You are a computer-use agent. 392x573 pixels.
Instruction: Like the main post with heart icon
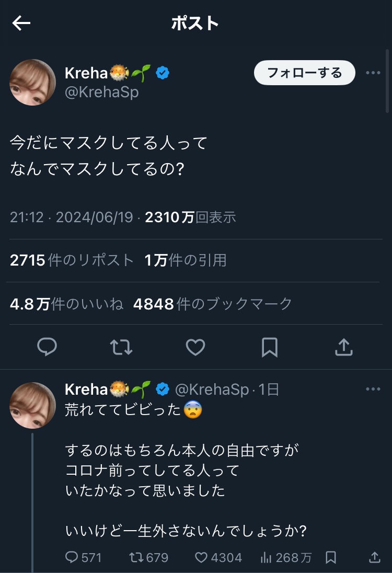point(195,347)
